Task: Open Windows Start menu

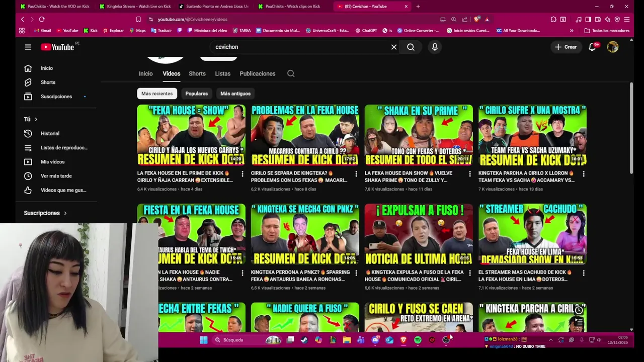Action: (x=203, y=340)
